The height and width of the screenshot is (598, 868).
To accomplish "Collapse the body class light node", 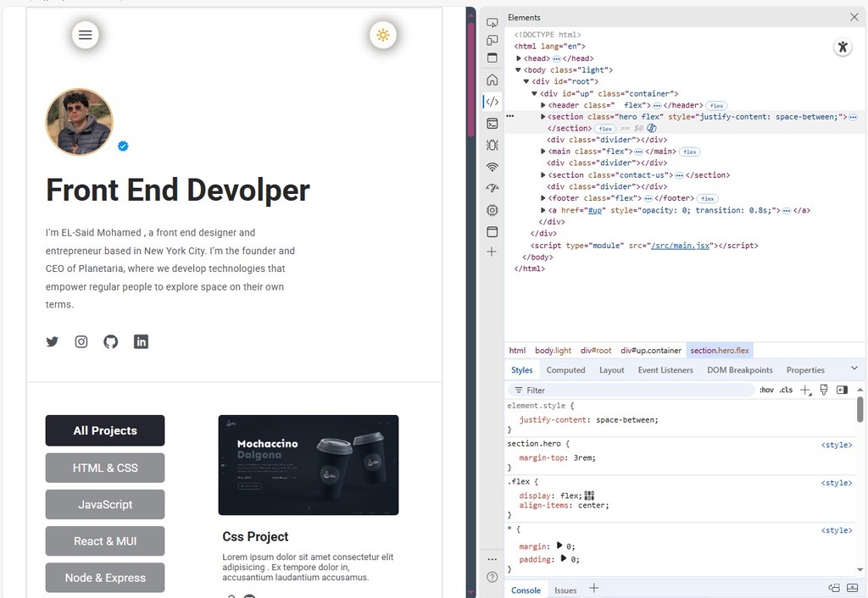I will (519, 70).
